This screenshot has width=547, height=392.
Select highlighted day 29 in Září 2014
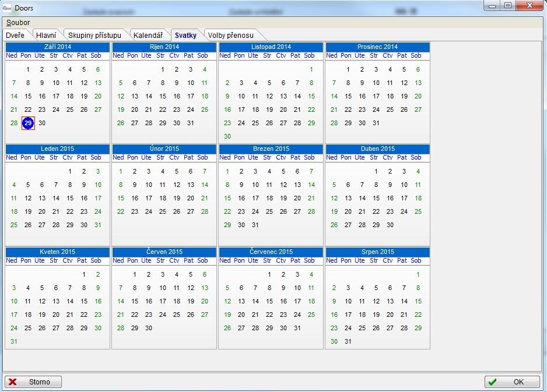(28, 123)
